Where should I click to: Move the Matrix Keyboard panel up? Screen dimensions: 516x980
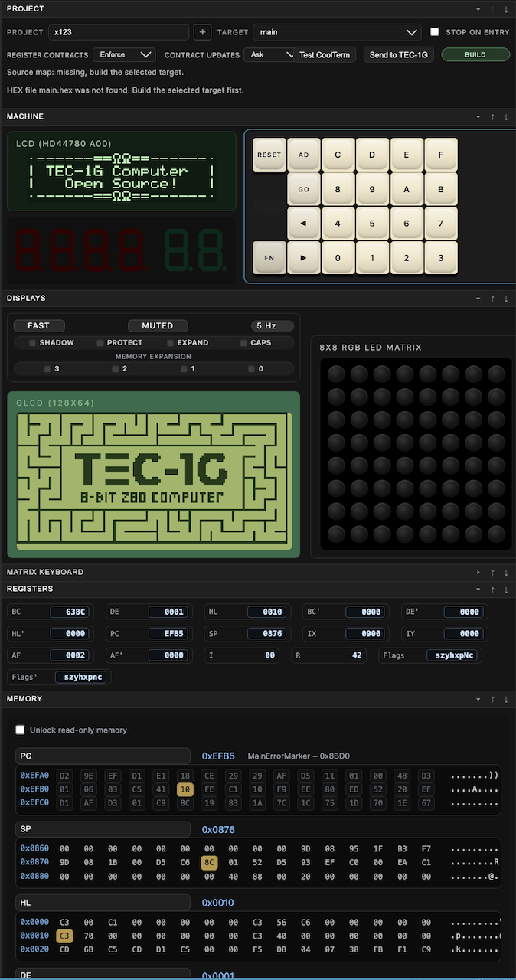pos(492,572)
